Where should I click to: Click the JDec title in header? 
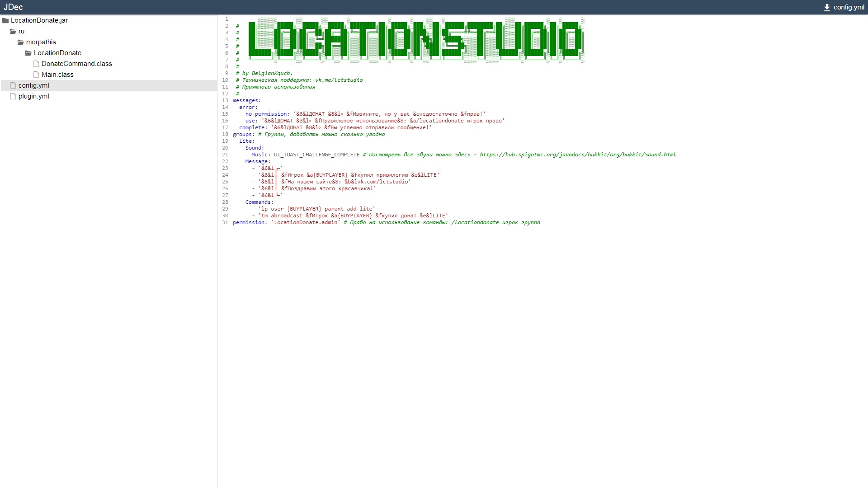[13, 7]
